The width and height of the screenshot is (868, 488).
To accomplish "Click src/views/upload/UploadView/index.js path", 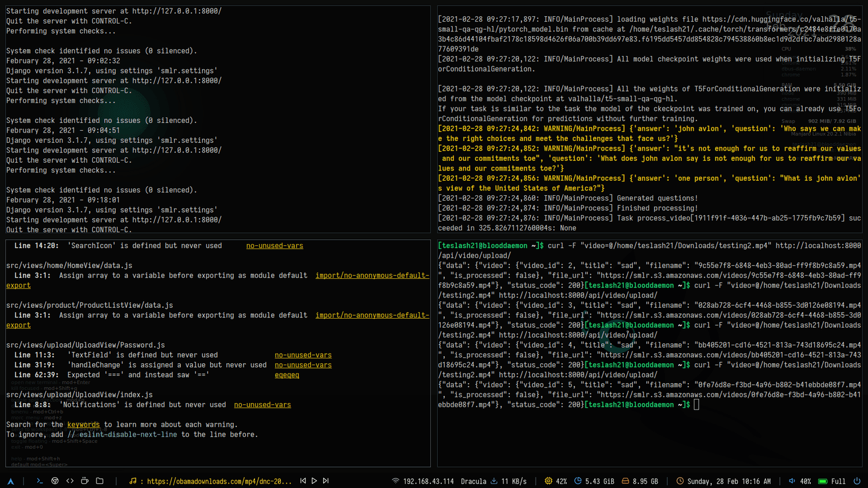I will point(80,395).
